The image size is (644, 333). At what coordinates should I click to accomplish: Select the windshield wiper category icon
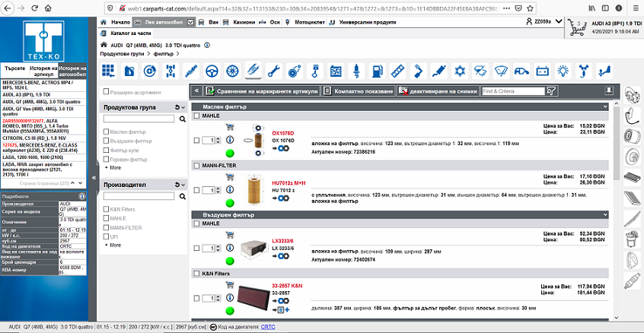(x=501, y=71)
